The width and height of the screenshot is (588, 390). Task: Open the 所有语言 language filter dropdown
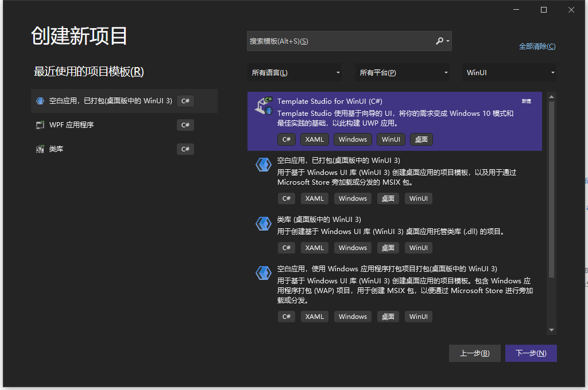(x=295, y=73)
